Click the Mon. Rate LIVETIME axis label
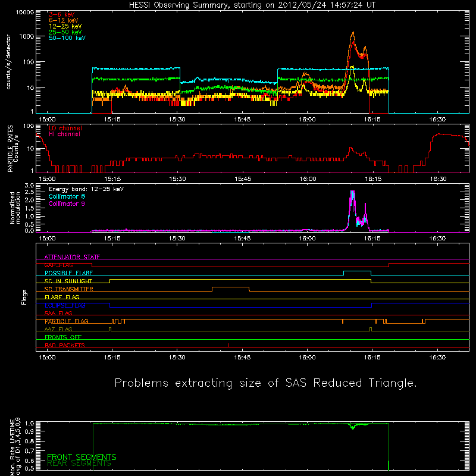 point(15,447)
